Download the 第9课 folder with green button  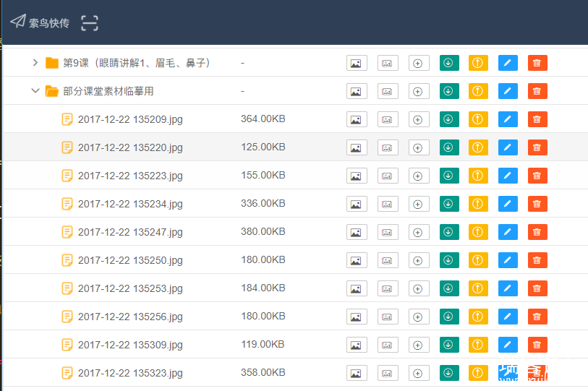449,63
